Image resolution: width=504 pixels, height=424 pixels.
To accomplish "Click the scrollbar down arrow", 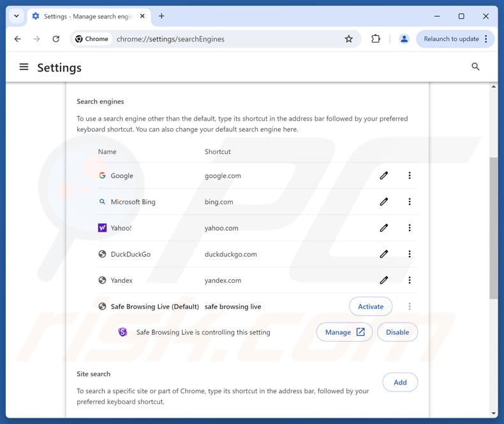I will click(493, 413).
